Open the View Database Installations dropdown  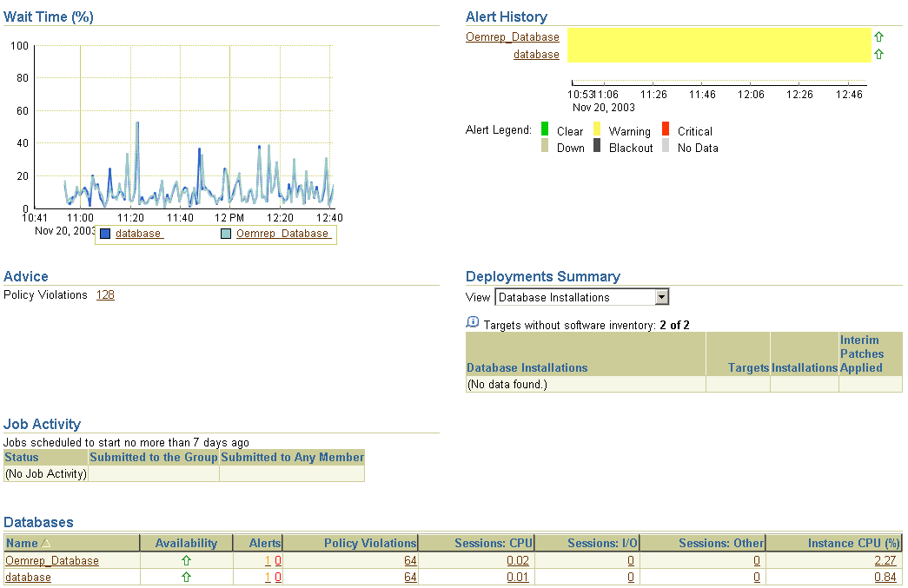coord(662,297)
